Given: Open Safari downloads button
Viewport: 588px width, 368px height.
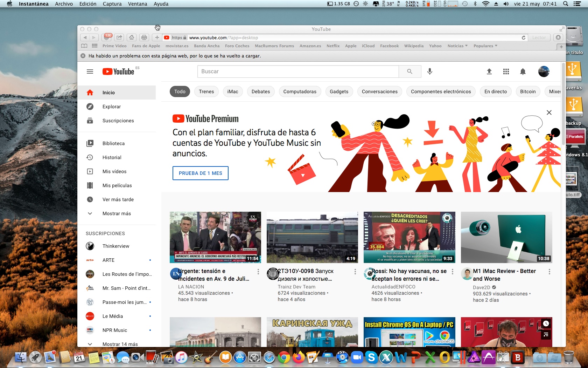Looking at the screenshot, I should point(558,38).
